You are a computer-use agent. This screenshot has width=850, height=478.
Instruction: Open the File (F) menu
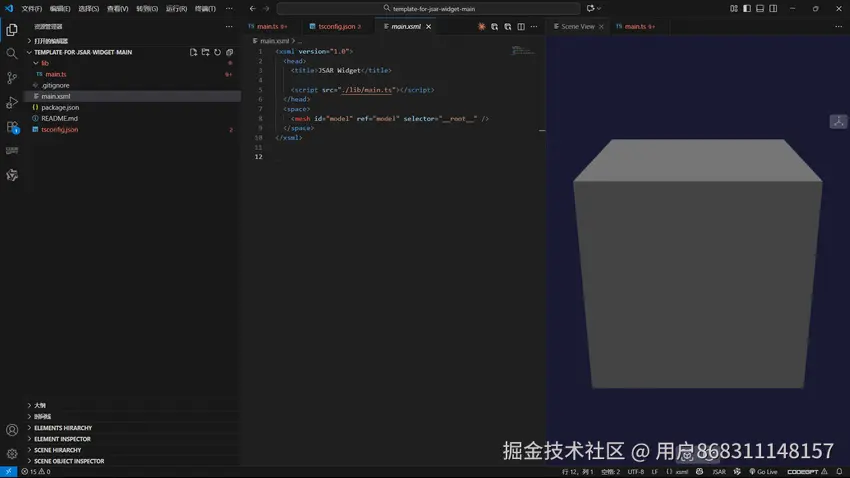pyautogui.click(x=31, y=9)
